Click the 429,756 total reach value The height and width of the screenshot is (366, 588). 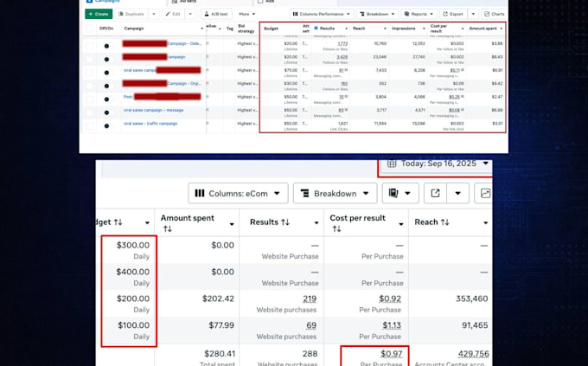coord(473,354)
